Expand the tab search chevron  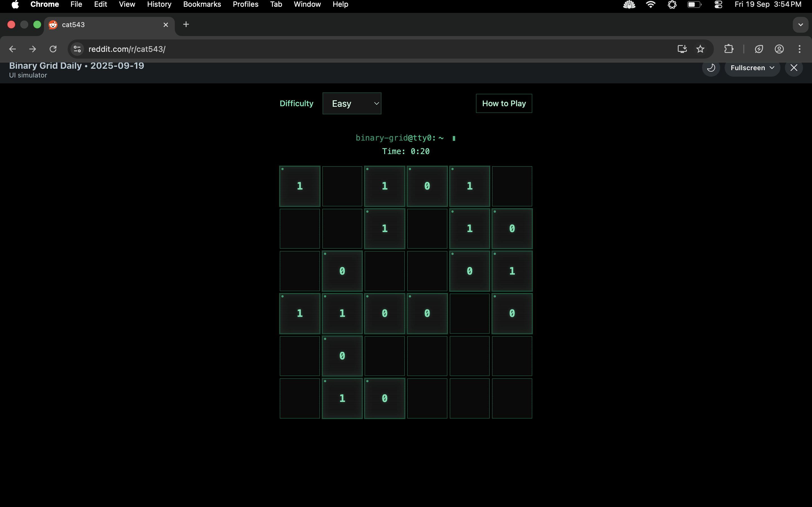pos(801,25)
